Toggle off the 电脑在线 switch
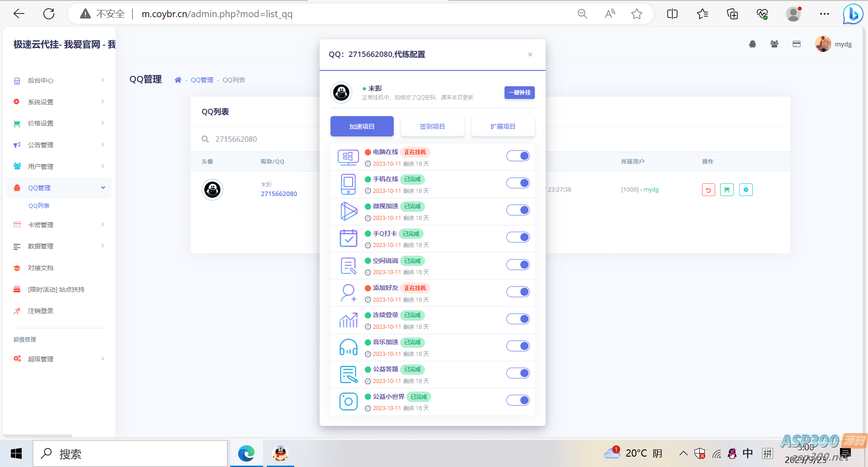Viewport: 868px width, 467px height. 518,156
